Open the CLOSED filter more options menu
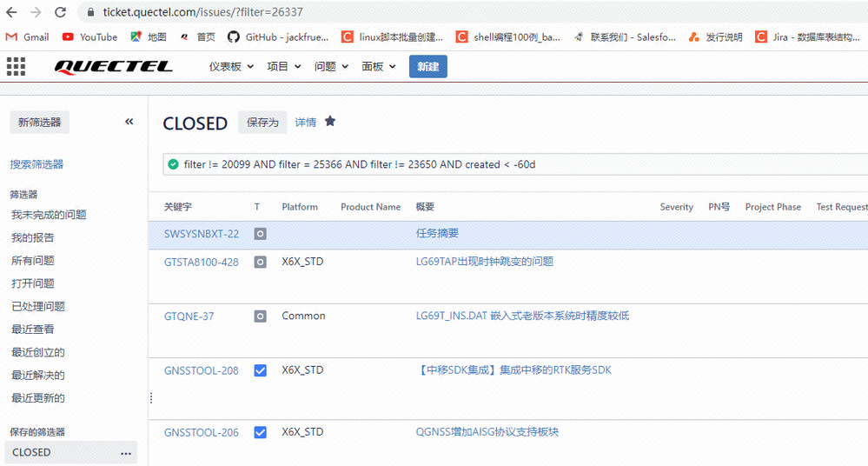The width and height of the screenshot is (868, 466). point(126,453)
